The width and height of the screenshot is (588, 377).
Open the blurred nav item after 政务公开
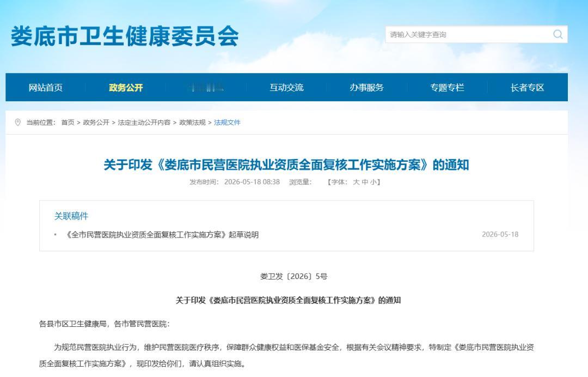pos(206,87)
